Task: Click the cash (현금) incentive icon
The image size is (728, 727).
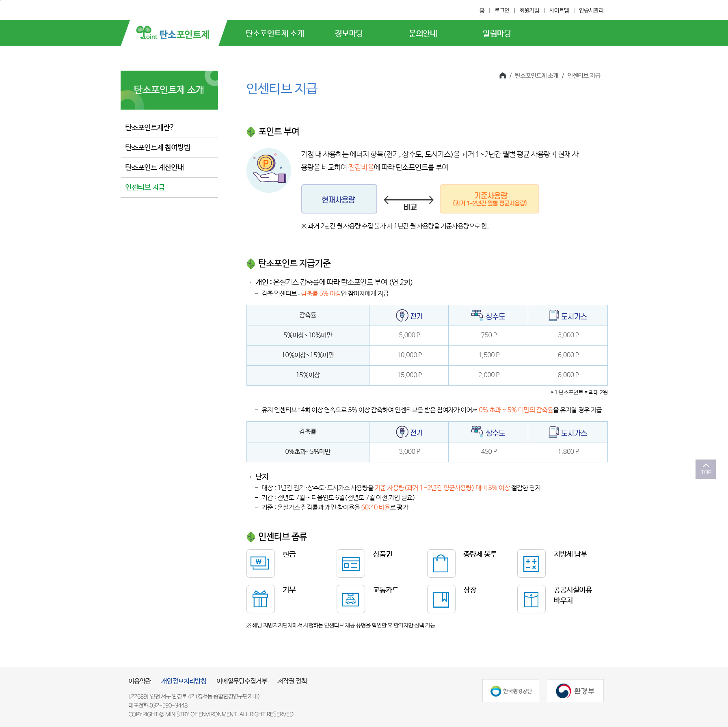Action: [260, 563]
